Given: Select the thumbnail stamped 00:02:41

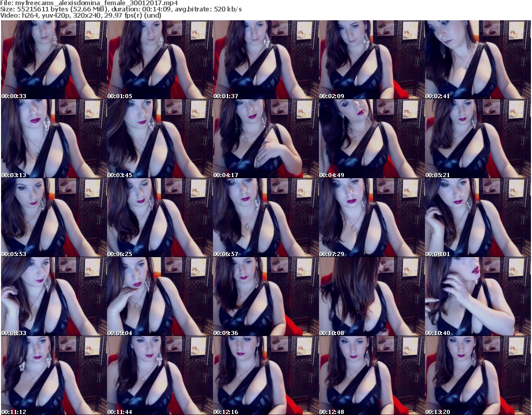Looking at the screenshot, I should point(478,60).
